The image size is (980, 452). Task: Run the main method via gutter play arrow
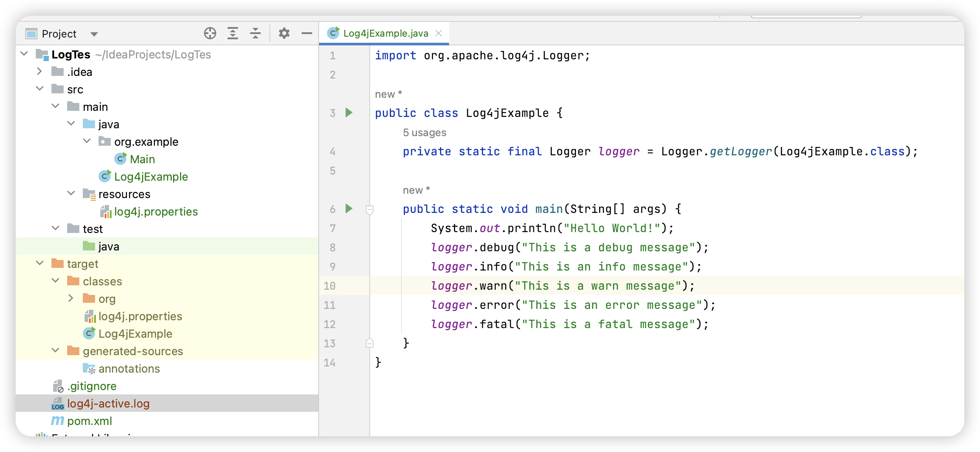[348, 209]
